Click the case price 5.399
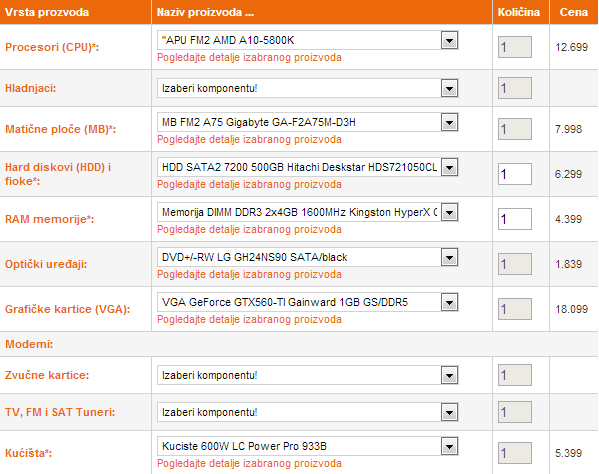This screenshot has width=599, height=474. click(568, 453)
